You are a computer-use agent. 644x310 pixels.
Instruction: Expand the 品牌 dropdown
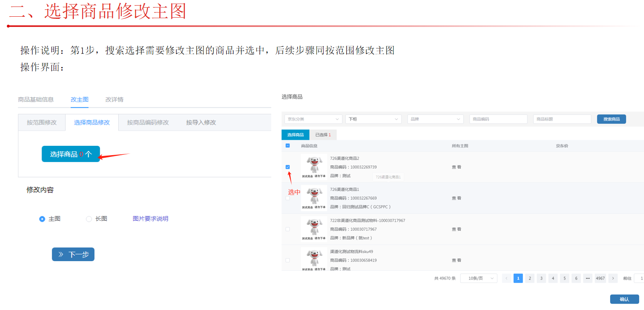point(435,119)
